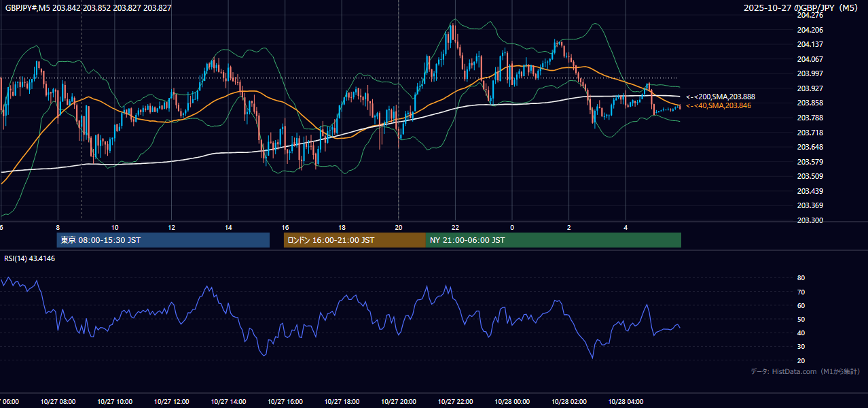Click the 2025-10-27 GBP/JPY (M5) chart title
Viewport: 868px width, 408px height.
click(802, 8)
